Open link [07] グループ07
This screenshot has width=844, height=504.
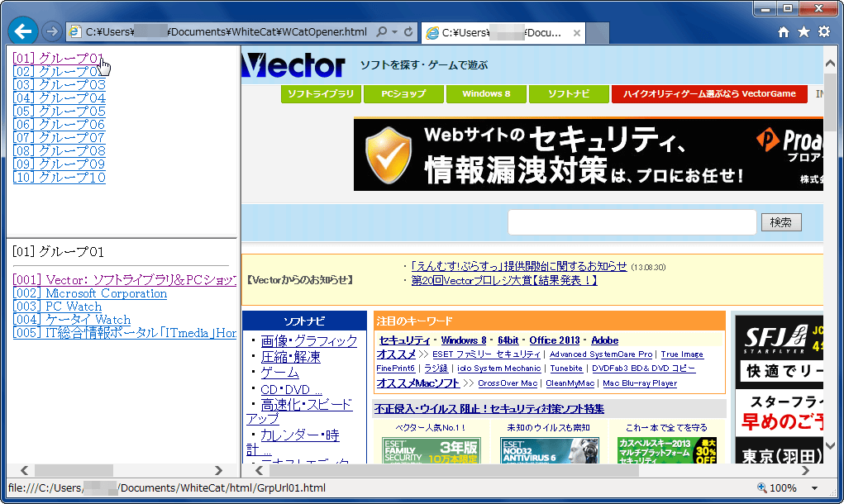pyautogui.click(x=60, y=138)
